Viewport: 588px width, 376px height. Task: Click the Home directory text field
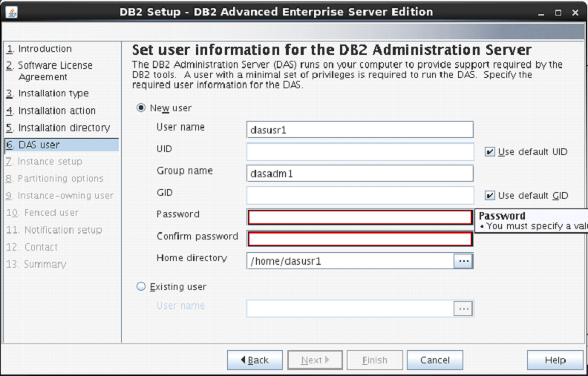350,261
